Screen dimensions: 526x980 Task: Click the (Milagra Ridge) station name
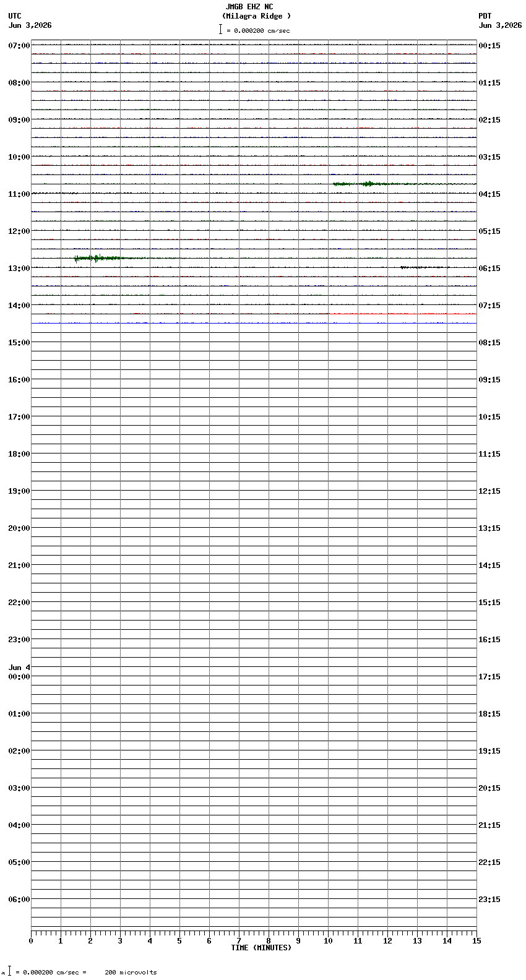click(256, 16)
